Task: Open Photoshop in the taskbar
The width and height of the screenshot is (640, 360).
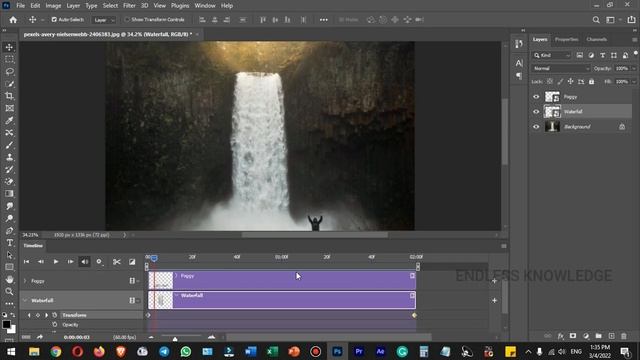Action: tap(337, 351)
